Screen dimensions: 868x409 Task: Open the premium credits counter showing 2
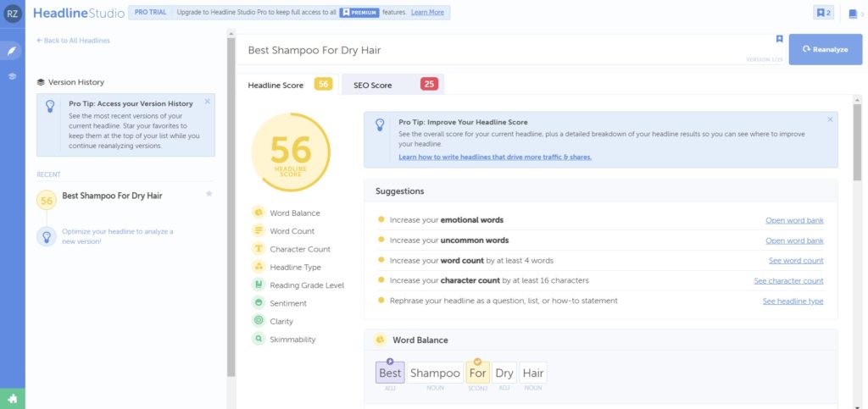point(822,13)
